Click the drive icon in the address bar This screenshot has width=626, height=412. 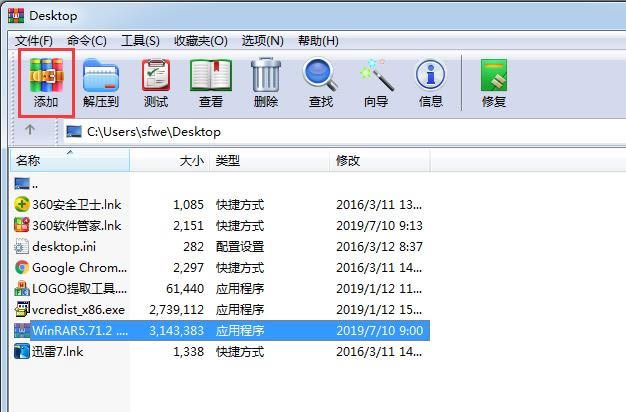(x=74, y=131)
